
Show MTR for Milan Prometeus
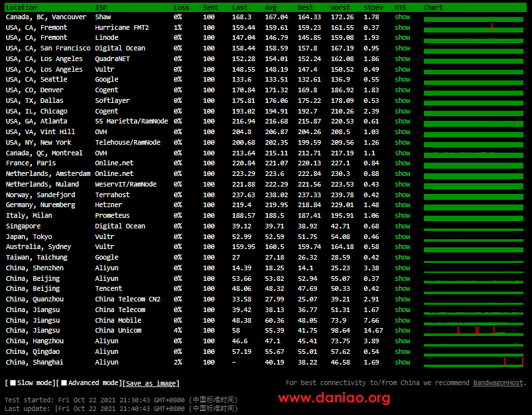[x=403, y=215]
